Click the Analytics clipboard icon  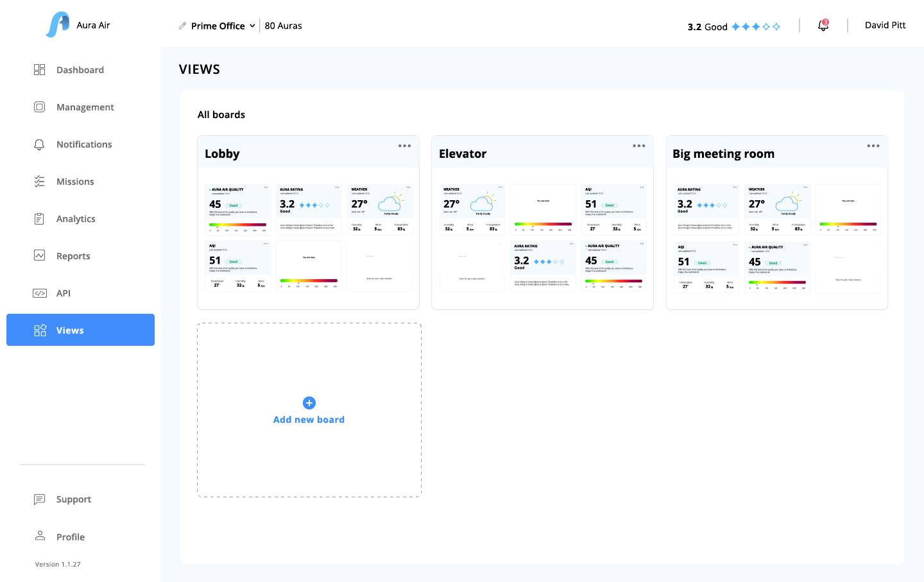39,219
